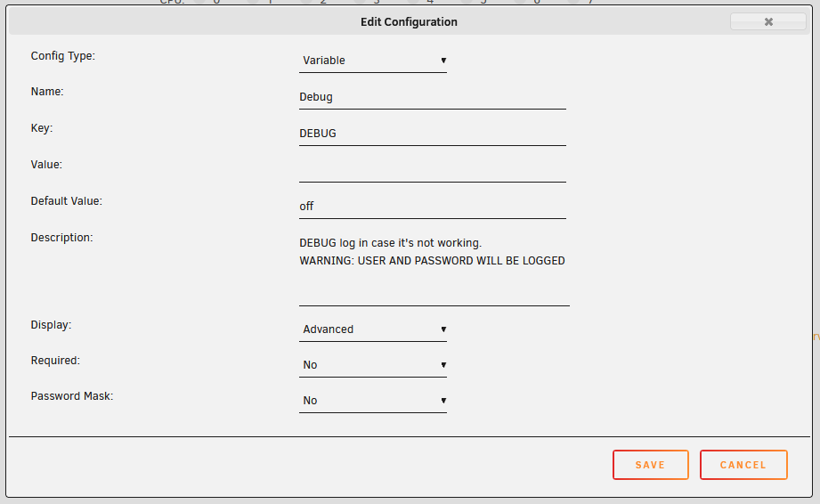Click the Required label text

click(x=55, y=361)
